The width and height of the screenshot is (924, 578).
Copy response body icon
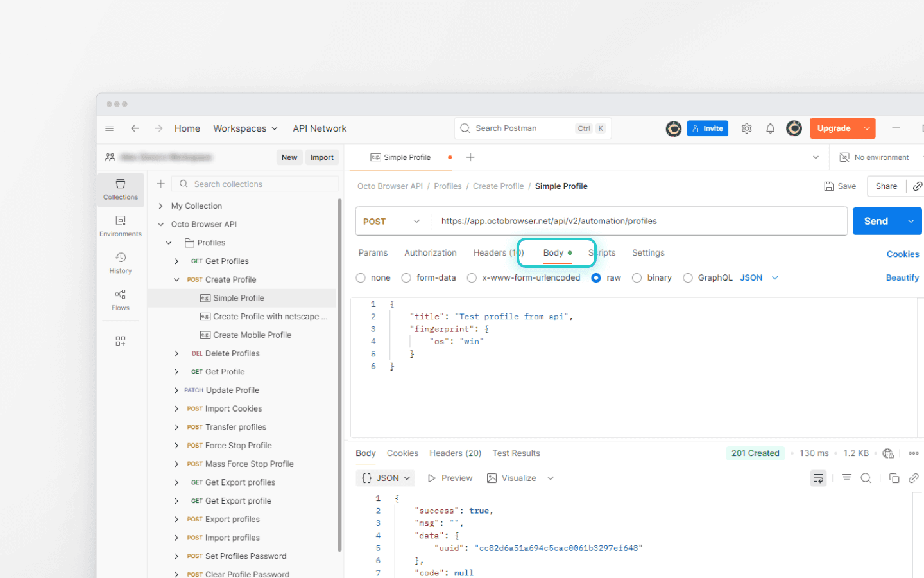click(894, 478)
